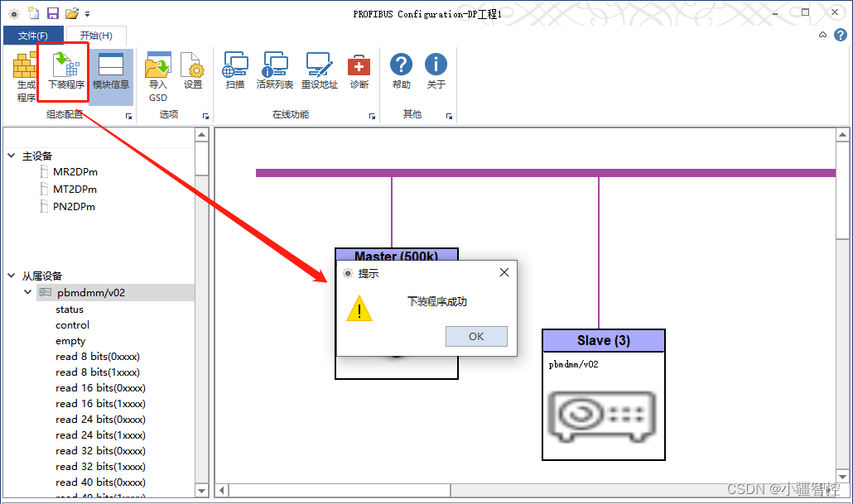Image resolution: width=853 pixels, height=504 pixels.
Task: Click the new file quick-access icon
Action: (34, 13)
